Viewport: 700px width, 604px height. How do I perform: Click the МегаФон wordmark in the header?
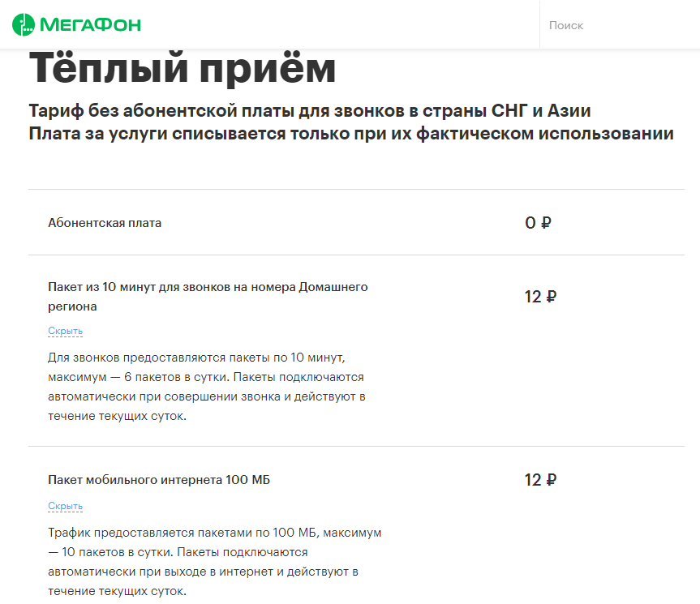(90, 24)
